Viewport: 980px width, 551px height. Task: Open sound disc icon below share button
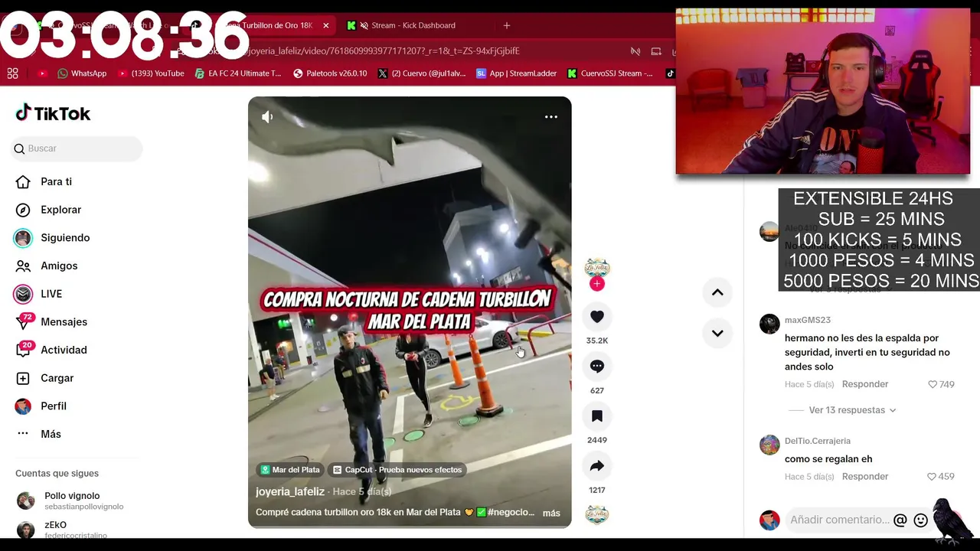coord(597,515)
